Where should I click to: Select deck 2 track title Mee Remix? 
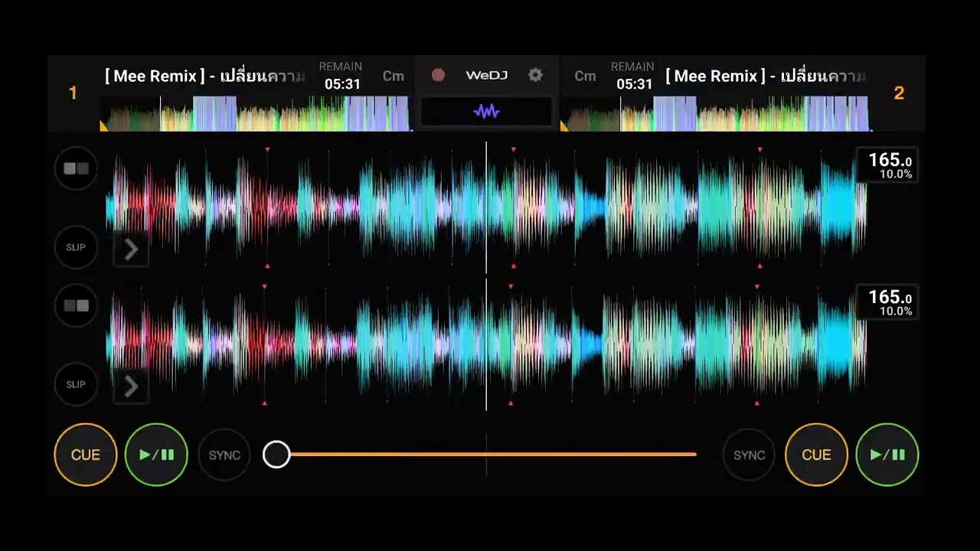[x=766, y=76]
